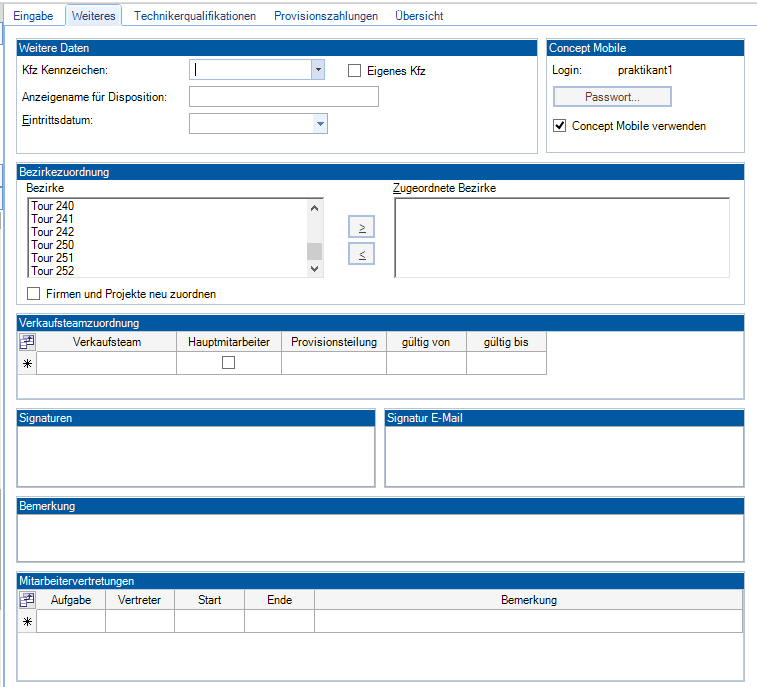Open the Provisionszahlungen tab
Viewport: 757px width, 687px height.
[326, 16]
